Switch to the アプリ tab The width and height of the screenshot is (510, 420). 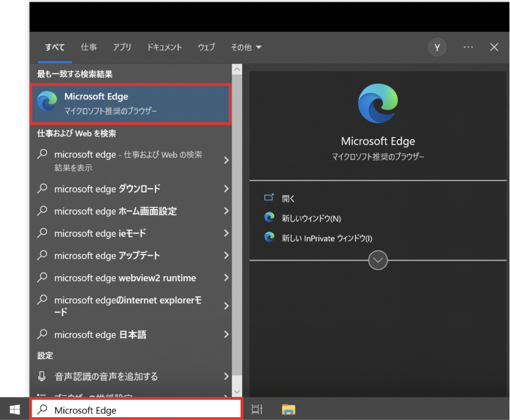[x=122, y=47]
